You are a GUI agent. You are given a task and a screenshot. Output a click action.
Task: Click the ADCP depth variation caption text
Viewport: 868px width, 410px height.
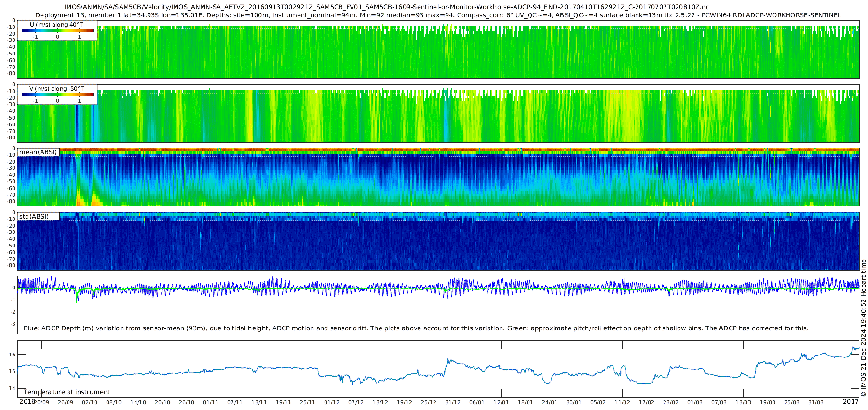(x=416, y=328)
